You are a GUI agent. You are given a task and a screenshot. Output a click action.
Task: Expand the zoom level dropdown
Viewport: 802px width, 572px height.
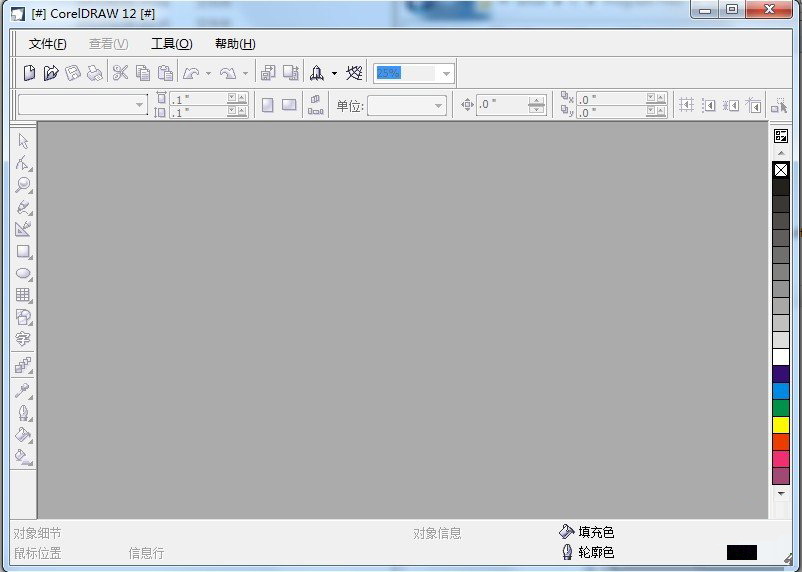tap(446, 73)
